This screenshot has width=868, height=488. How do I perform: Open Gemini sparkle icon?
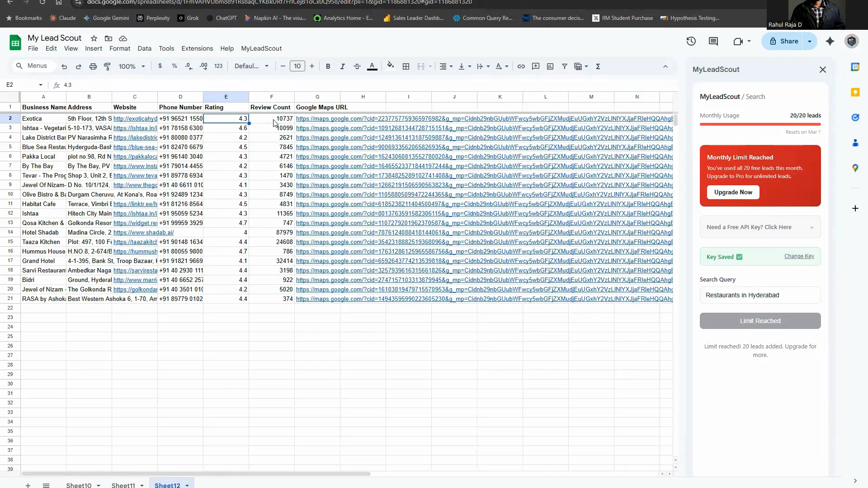(830, 41)
